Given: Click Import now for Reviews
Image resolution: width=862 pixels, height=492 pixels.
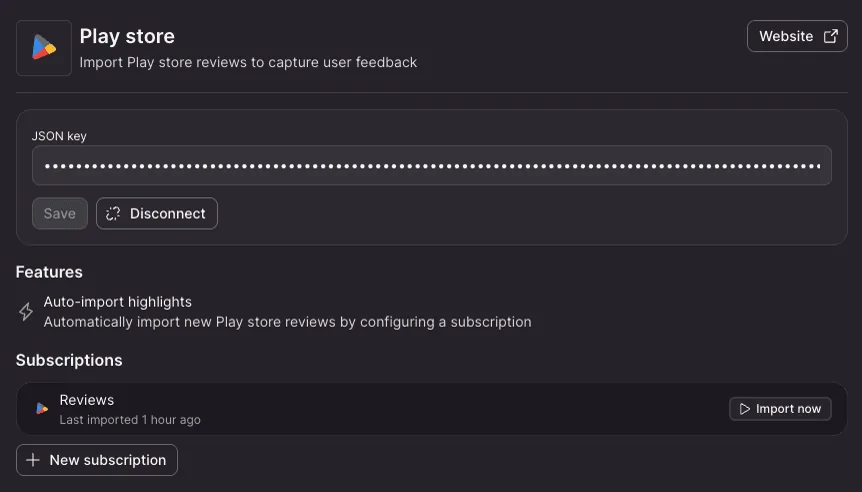Looking at the screenshot, I should coord(780,409).
